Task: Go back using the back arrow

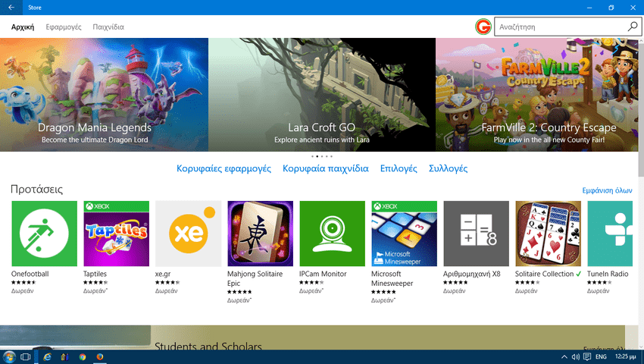Action: coord(11,8)
